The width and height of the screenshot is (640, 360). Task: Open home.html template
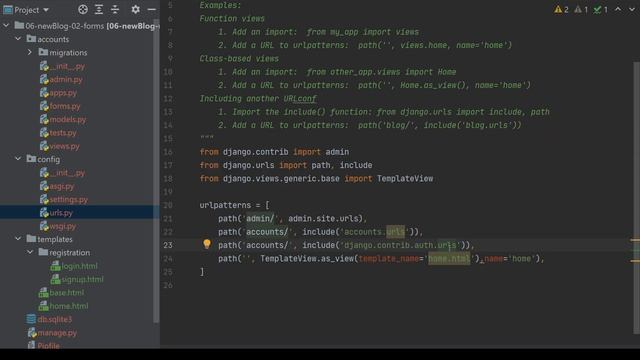[69, 306]
